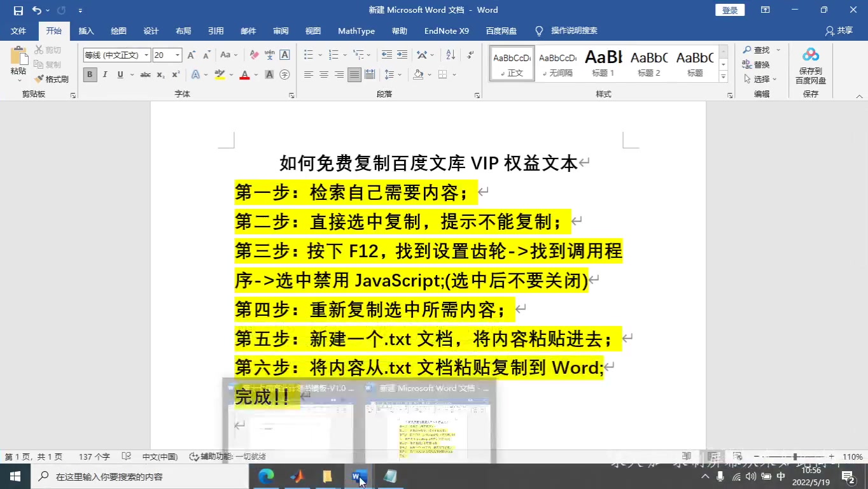
Task: Click the Windows Start button
Action: click(x=15, y=476)
